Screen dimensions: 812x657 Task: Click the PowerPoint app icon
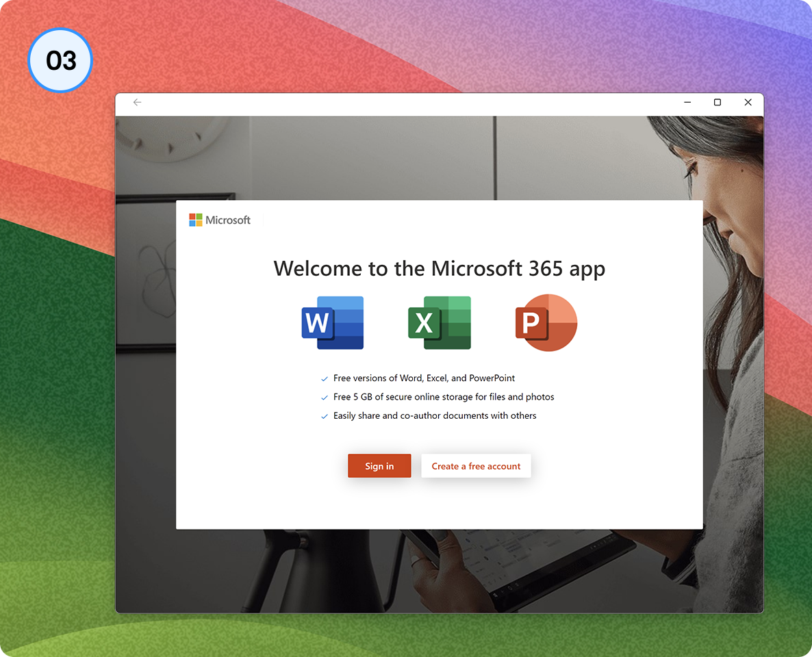click(546, 322)
